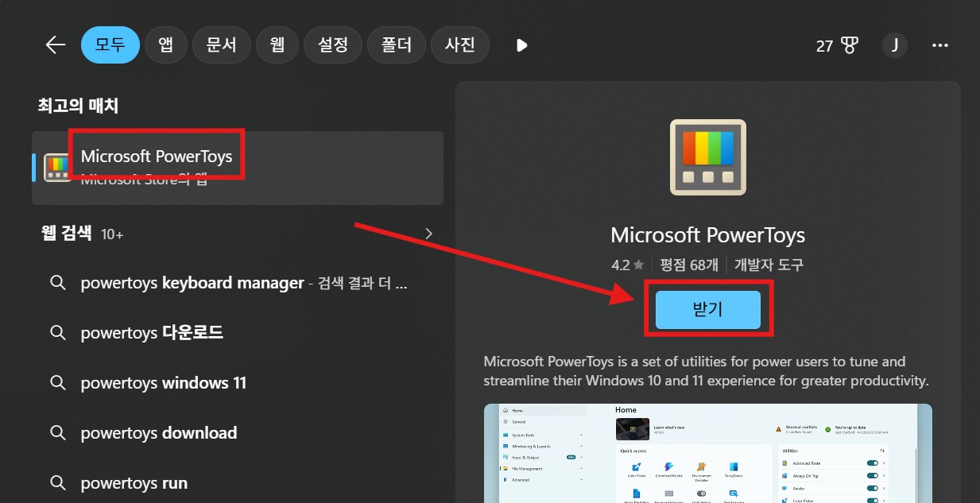Switch to the 앱 filter tab
This screenshot has height=503, width=980.
(165, 45)
